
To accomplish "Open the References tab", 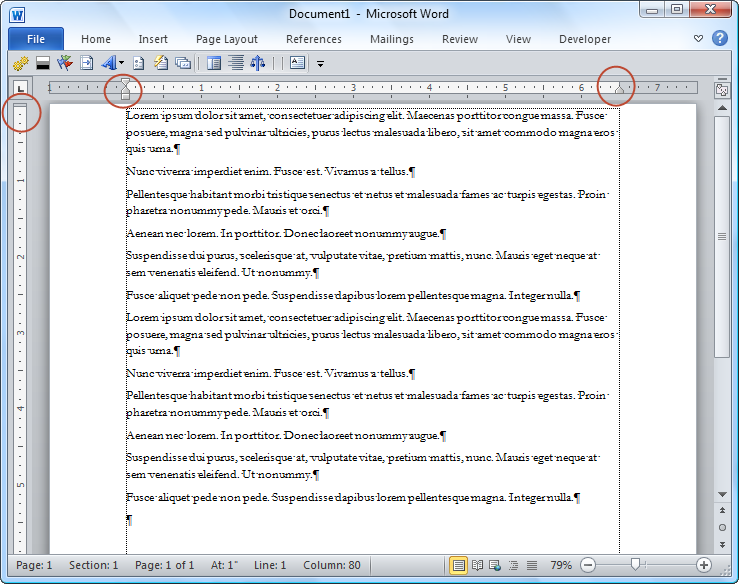I will (x=313, y=39).
